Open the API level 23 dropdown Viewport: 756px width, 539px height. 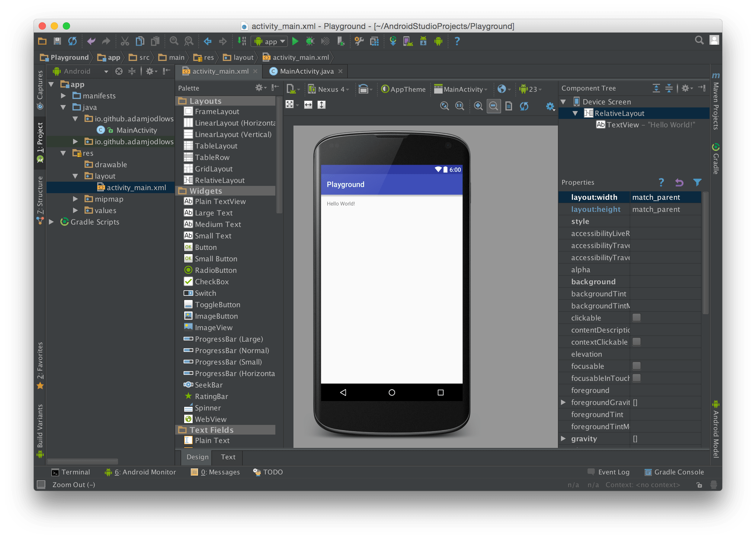point(530,89)
